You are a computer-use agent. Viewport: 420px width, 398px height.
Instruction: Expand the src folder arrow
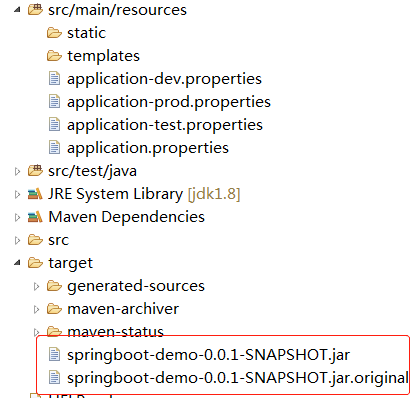click(17, 240)
